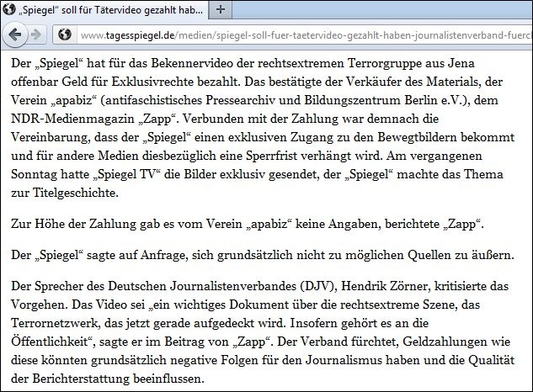The height and width of the screenshot is (392, 533).
Task: Click the line 'Zur Höhe der Zahlung gab es'
Action: click(247, 225)
